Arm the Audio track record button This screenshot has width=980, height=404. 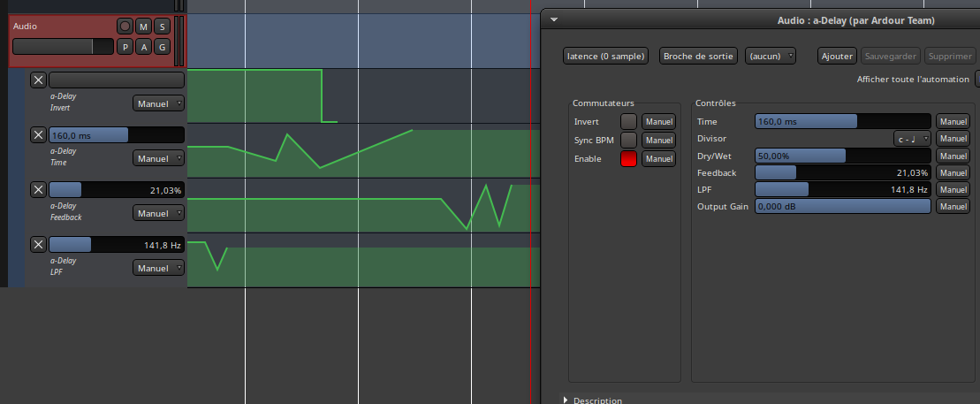click(x=125, y=27)
